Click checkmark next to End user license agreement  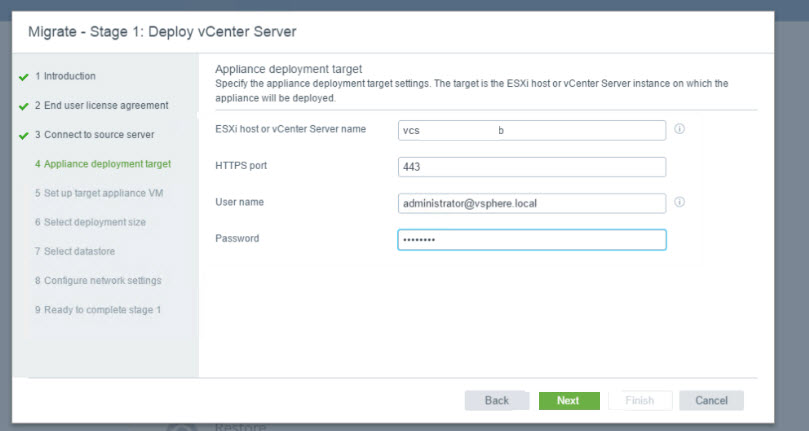[23, 106]
